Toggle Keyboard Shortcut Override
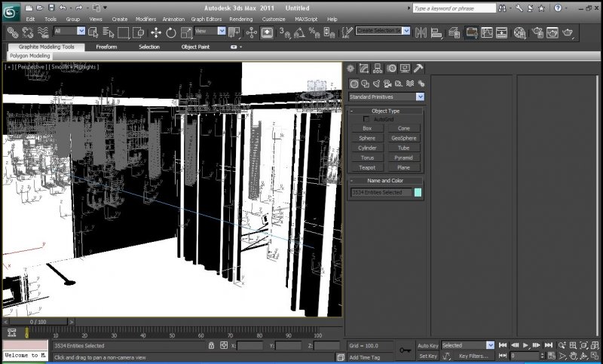603x364 pixels. click(268, 32)
